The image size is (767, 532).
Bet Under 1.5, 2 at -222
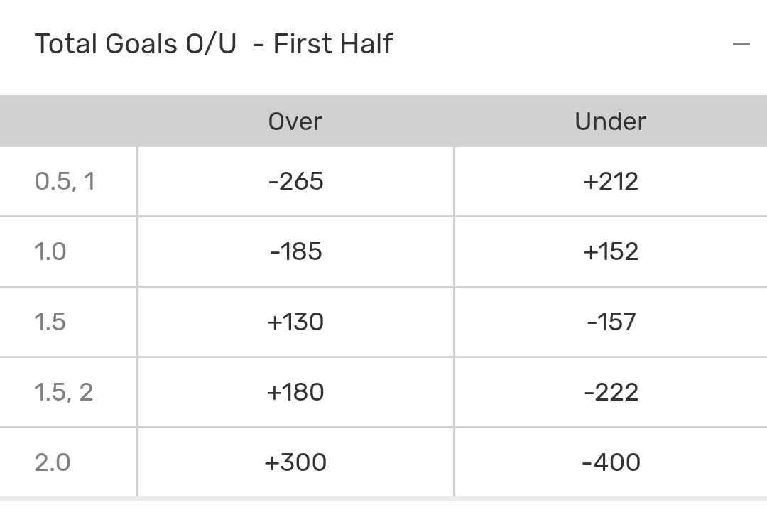point(610,392)
